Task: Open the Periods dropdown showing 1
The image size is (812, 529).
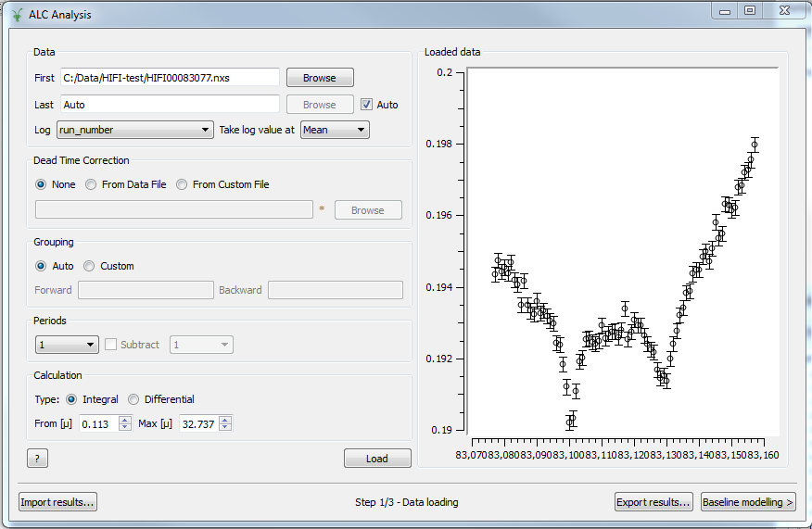Action: coord(67,345)
